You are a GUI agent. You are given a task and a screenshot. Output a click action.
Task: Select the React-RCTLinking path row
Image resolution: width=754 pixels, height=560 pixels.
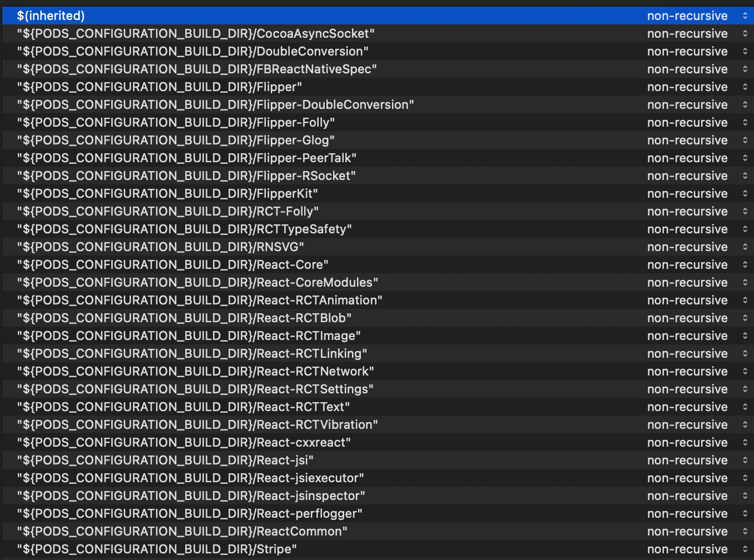point(378,353)
